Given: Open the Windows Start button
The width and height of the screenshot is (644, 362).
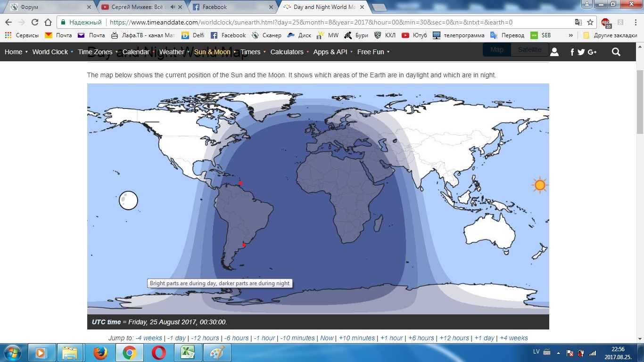Looking at the screenshot, I should point(12,353).
